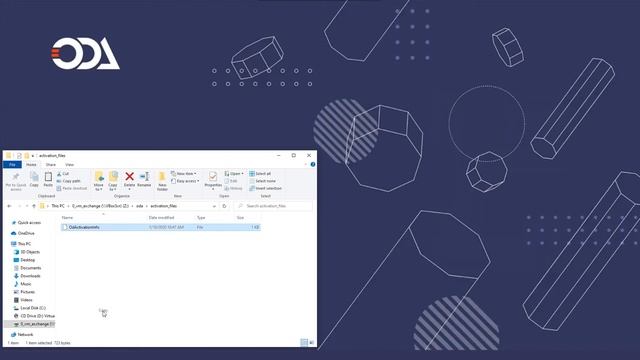Open the Open dropdown in ribbon
This screenshot has width=640, height=360.
tap(234, 173)
